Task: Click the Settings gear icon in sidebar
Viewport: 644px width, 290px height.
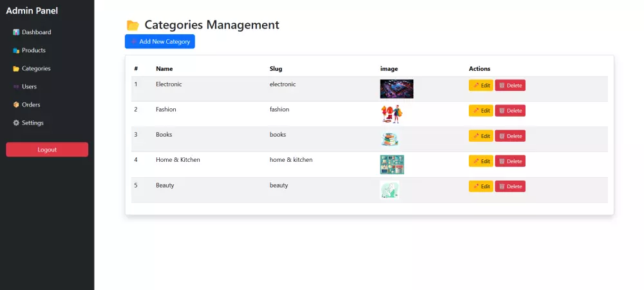Action: (x=16, y=122)
